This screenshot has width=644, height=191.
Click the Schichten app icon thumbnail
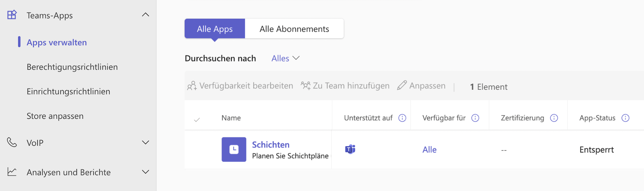[x=234, y=149]
